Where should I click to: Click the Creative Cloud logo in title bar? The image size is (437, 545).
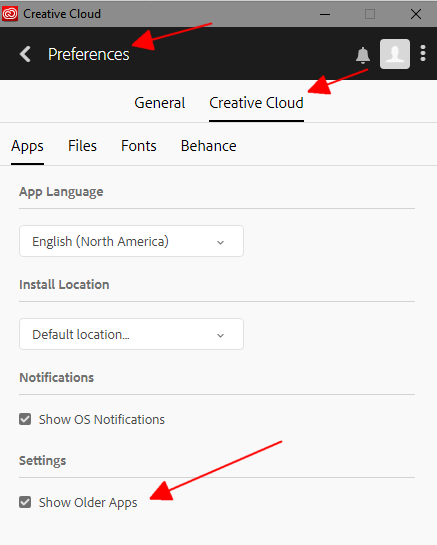click(10, 14)
